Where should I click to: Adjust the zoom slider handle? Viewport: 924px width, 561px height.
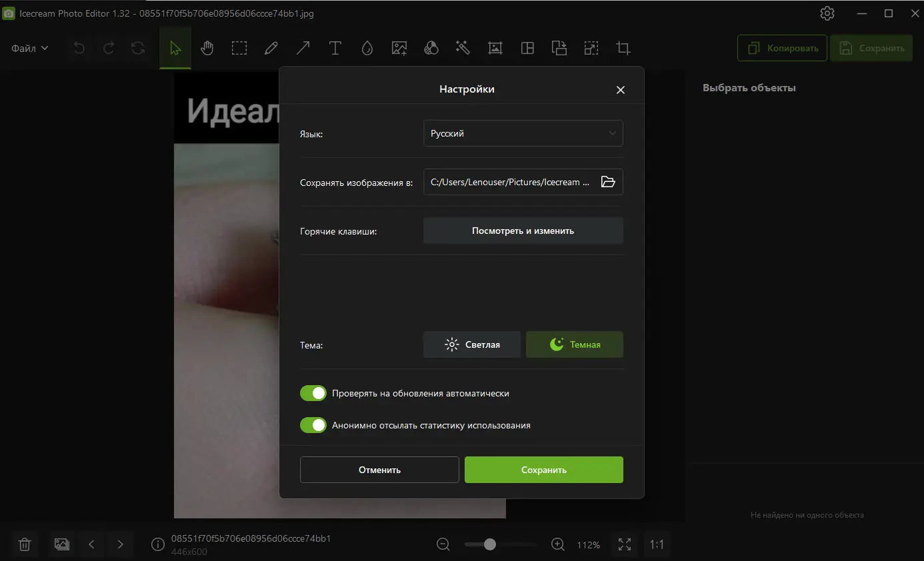[490, 544]
